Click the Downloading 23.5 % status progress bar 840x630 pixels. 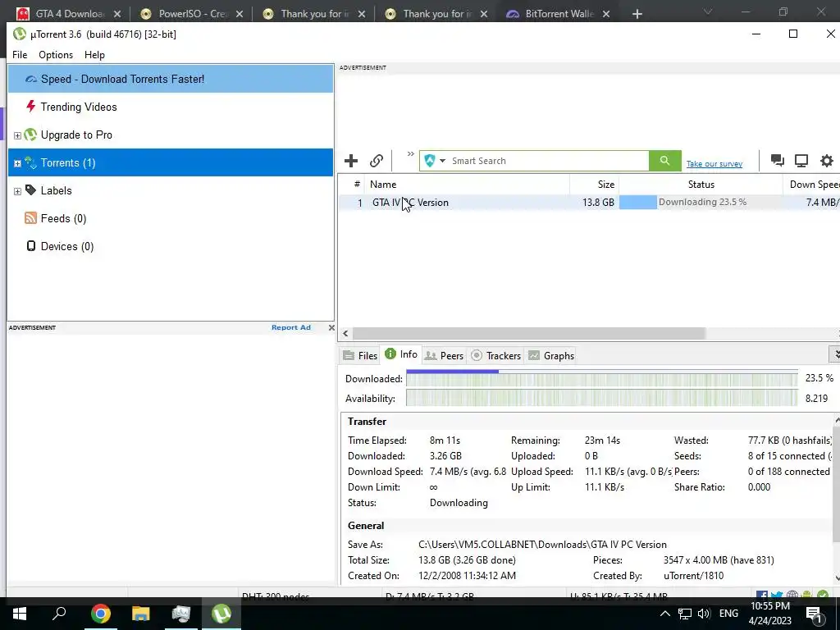coord(701,202)
